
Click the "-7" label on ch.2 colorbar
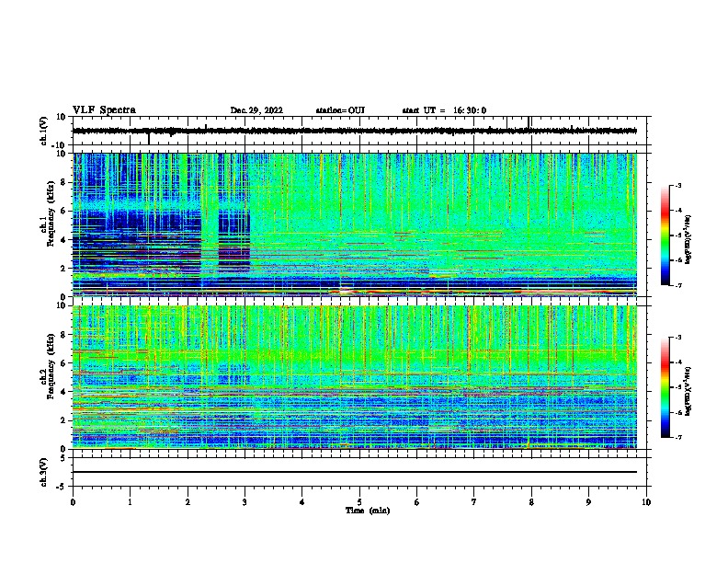tap(678, 437)
